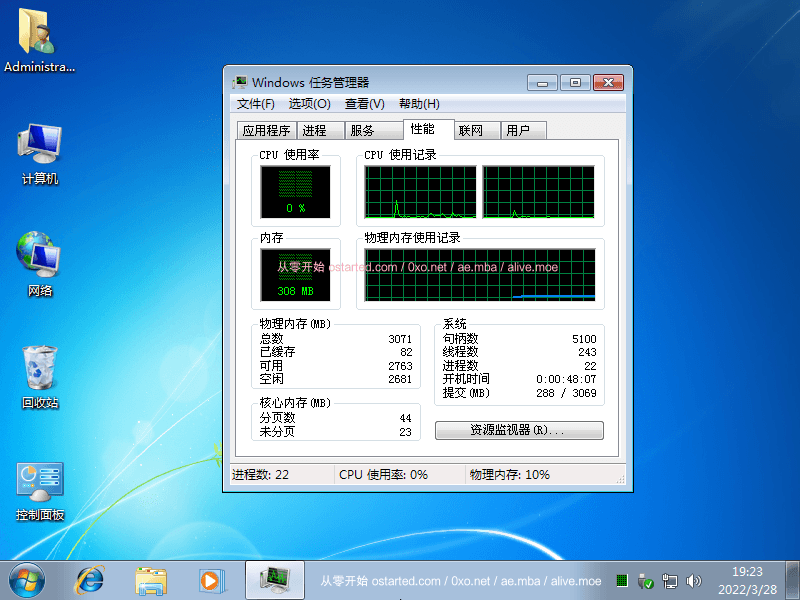This screenshot has height=600, width=800.
Task: Click the 可用 value 2763
Action: (x=399, y=366)
